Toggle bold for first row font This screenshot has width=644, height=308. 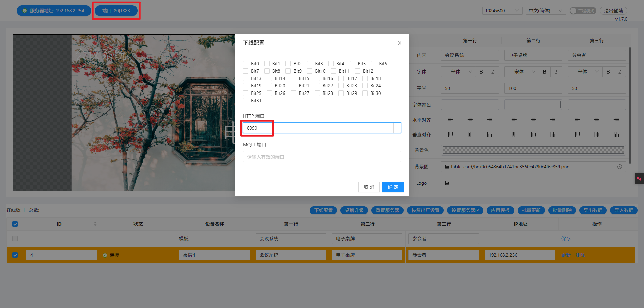[481, 72]
